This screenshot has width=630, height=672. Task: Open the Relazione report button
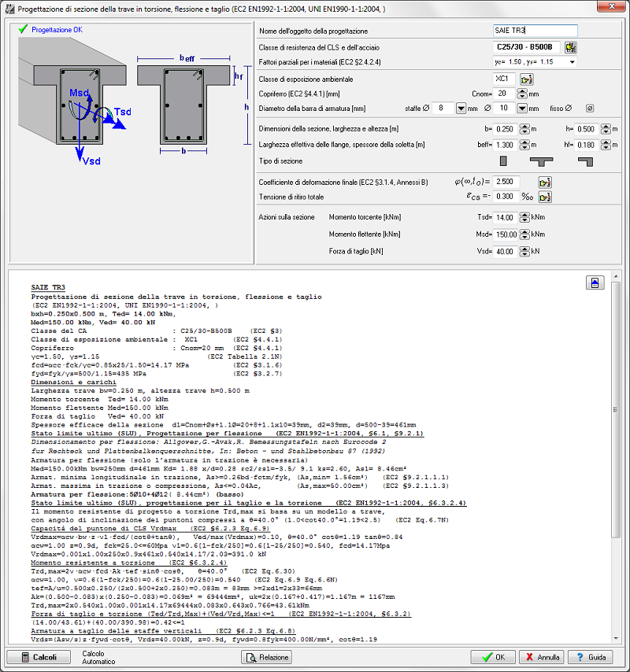pos(266,657)
